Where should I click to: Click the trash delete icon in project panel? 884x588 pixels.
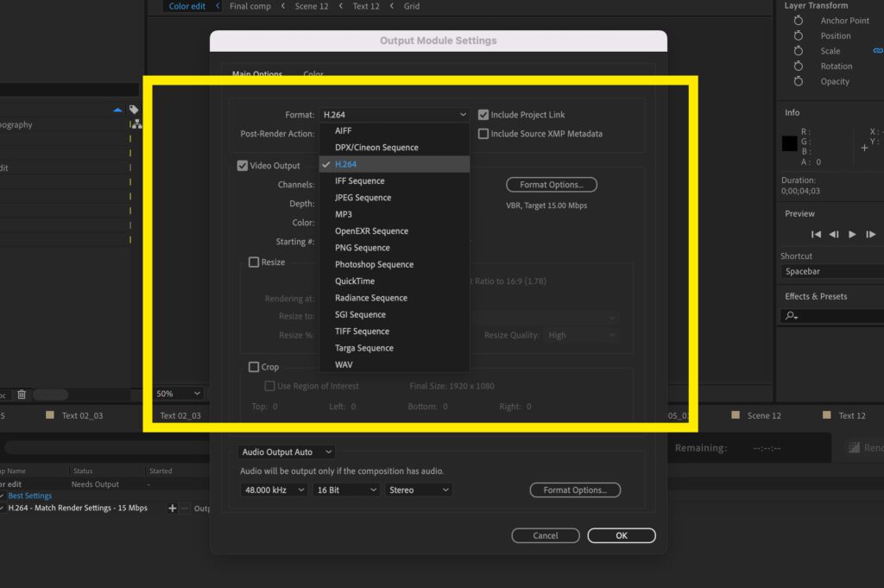pos(22,395)
